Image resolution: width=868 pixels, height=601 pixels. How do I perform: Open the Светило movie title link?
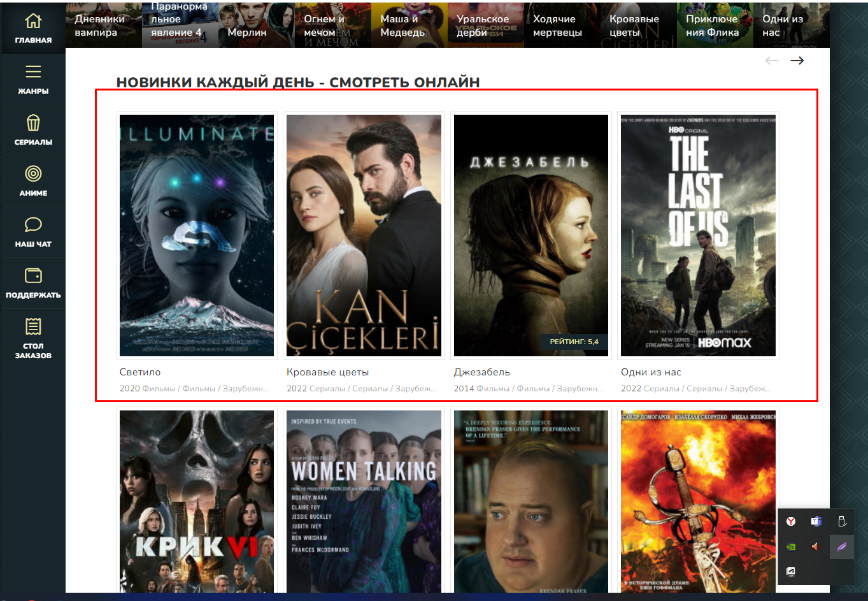click(140, 372)
